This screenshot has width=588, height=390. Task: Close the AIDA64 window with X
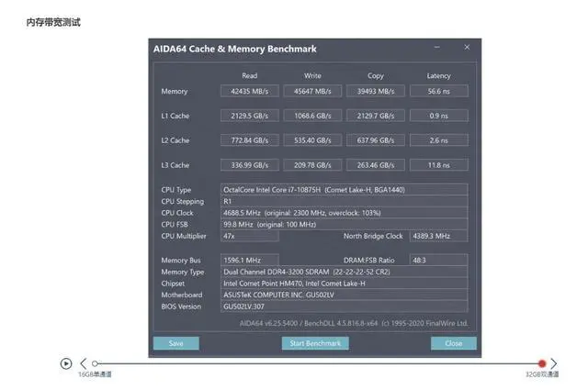tap(467, 47)
